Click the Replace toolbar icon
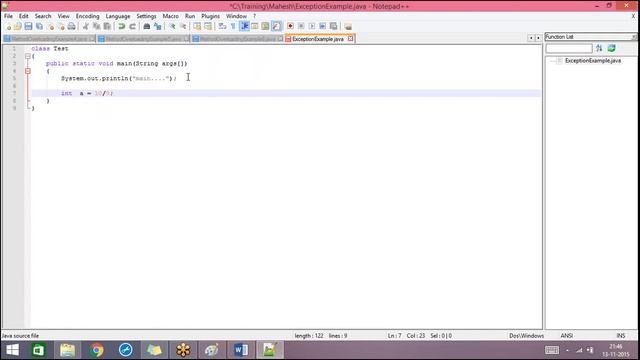The image size is (640, 360). 158,27
